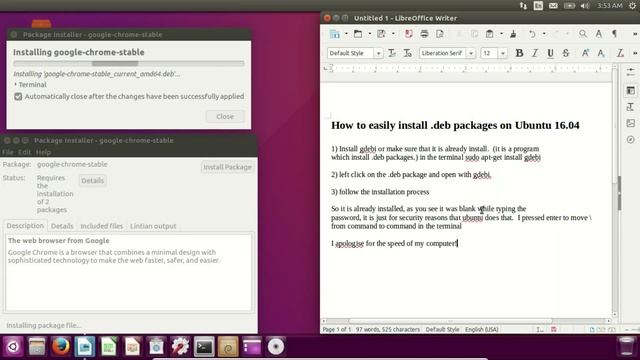Click the word count in status bar
This screenshot has width=640, height=360.
387,329
